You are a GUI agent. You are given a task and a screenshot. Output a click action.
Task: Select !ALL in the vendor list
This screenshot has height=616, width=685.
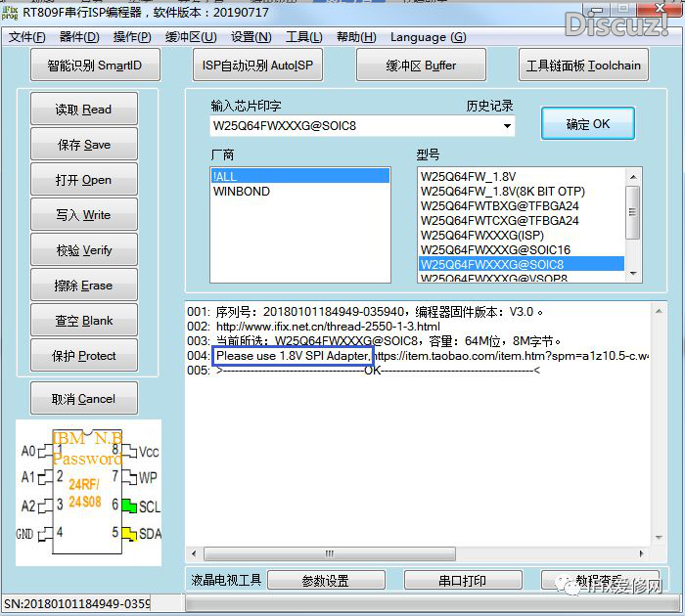pyautogui.click(x=299, y=176)
